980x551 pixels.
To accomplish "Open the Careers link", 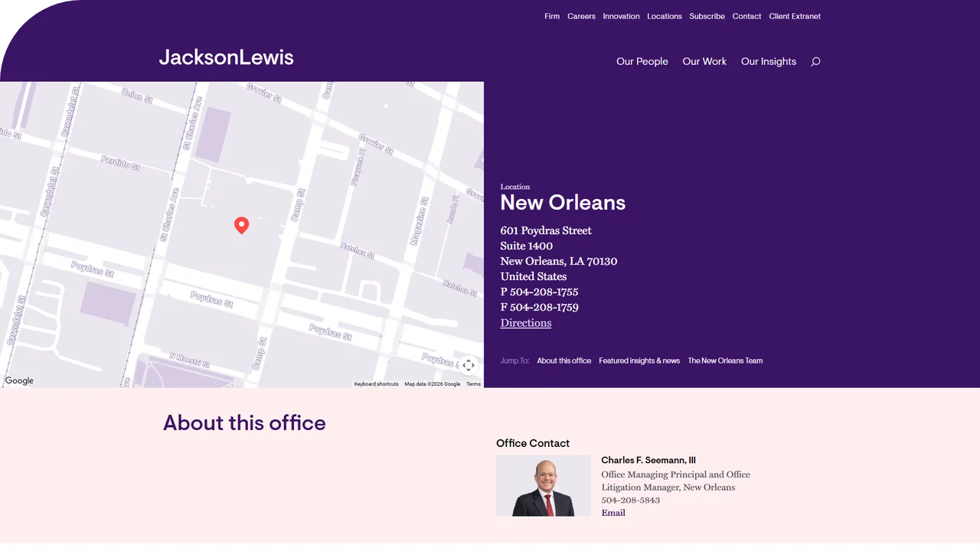I will (x=581, y=16).
